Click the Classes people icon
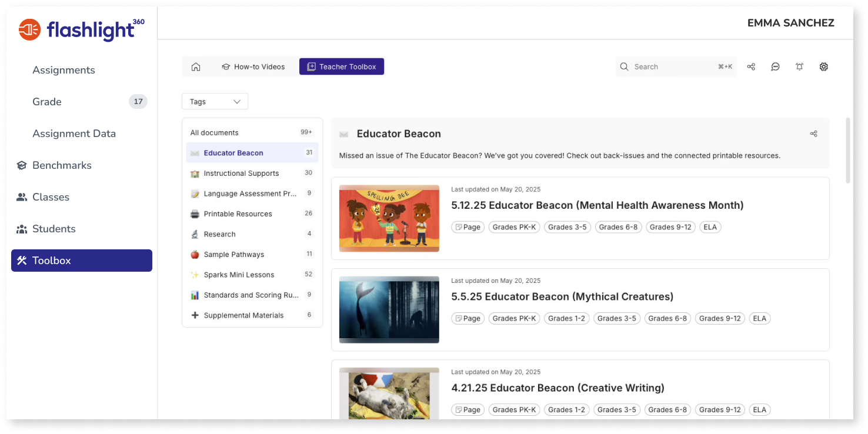This screenshot has height=434, width=868. [22, 197]
